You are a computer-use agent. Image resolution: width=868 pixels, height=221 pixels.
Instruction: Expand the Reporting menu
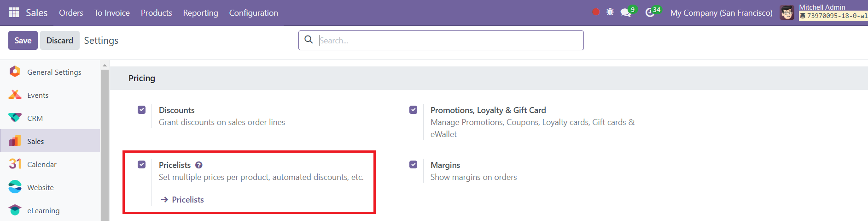pos(201,13)
